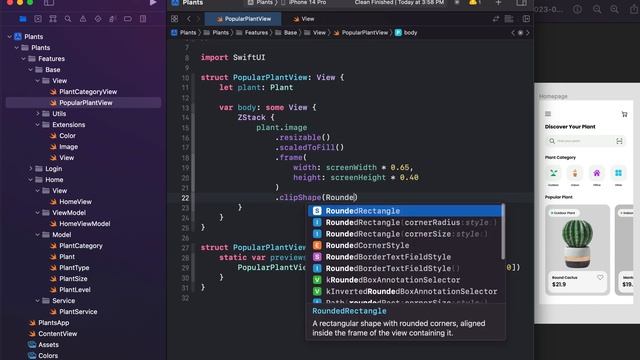Viewport: 640px width, 360px height.
Task: Collapse the Model folder
Action: 38,235
